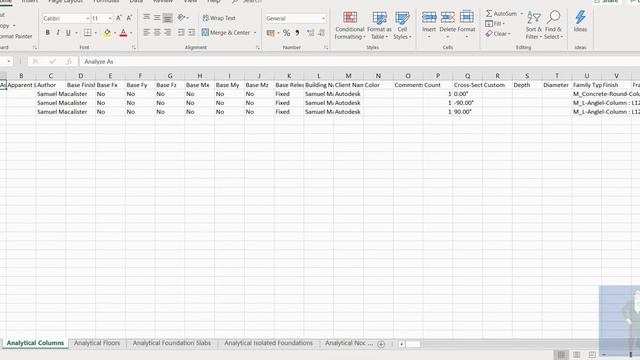The height and width of the screenshot is (360, 640).
Task: Apply Comma Style
Action: 297,33
